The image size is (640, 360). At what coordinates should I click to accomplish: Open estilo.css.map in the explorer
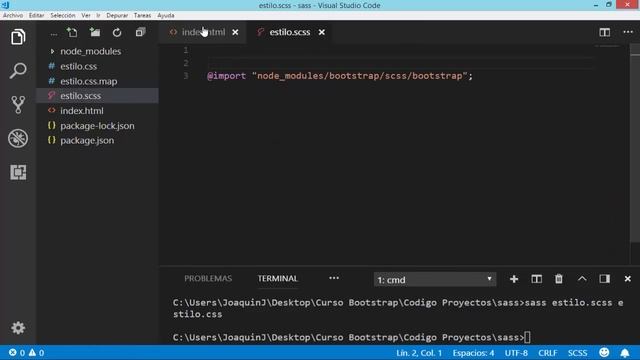(88, 81)
